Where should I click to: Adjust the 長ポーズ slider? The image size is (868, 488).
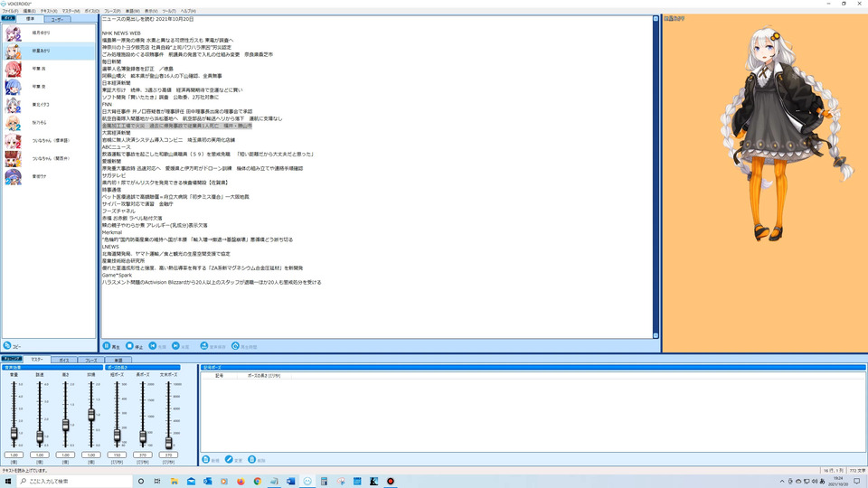coord(143,436)
